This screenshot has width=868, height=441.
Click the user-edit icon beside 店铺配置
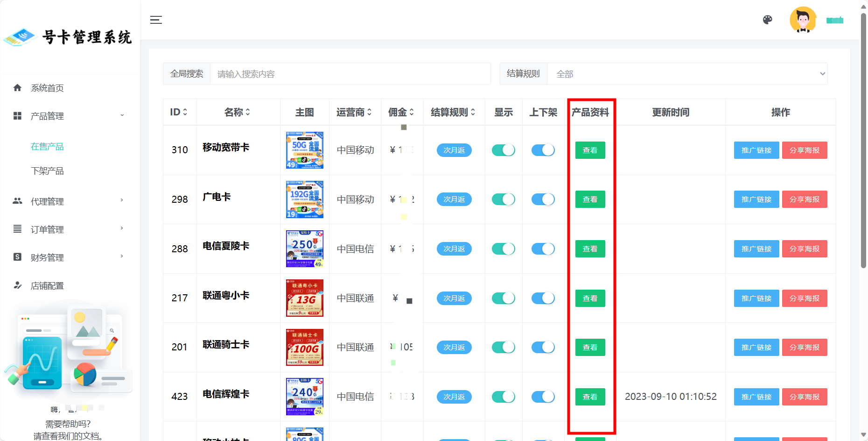click(18, 285)
